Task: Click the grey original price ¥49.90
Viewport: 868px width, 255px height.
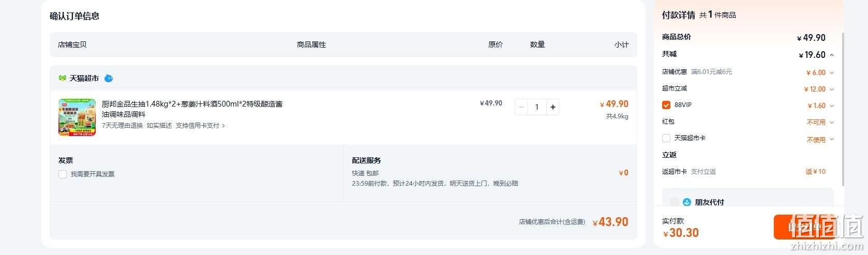Action: (x=491, y=103)
